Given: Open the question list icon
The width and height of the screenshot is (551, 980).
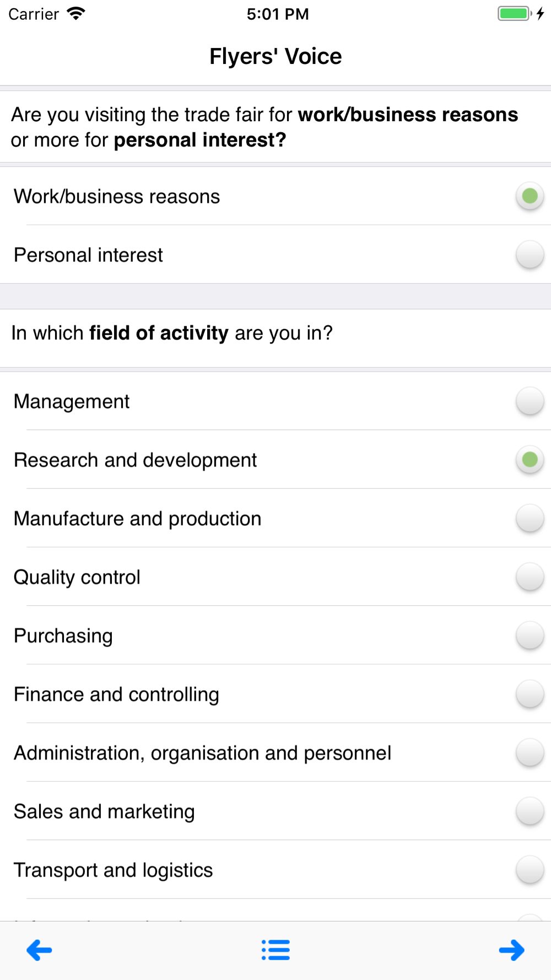Looking at the screenshot, I should tap(275, 950).
